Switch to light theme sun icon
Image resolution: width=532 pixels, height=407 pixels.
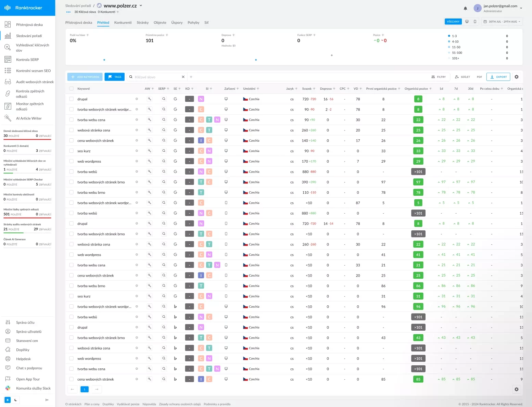pos(8,400)
